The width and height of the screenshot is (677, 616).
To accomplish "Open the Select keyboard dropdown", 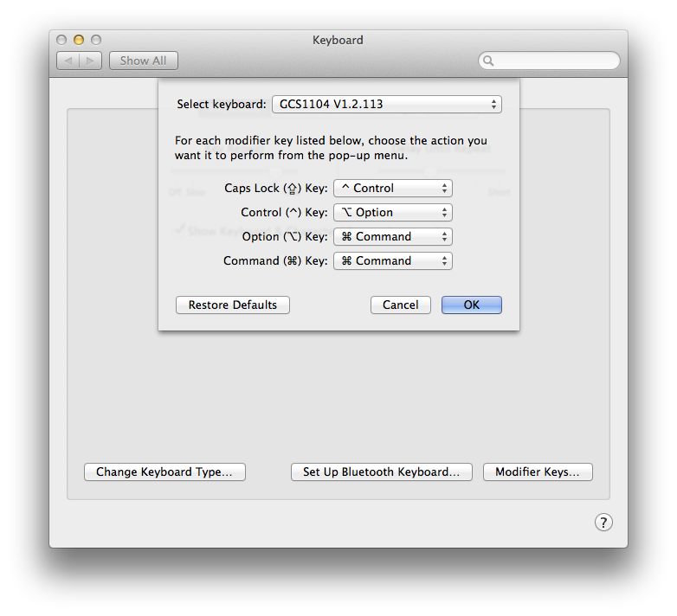I will click(386, 105).
